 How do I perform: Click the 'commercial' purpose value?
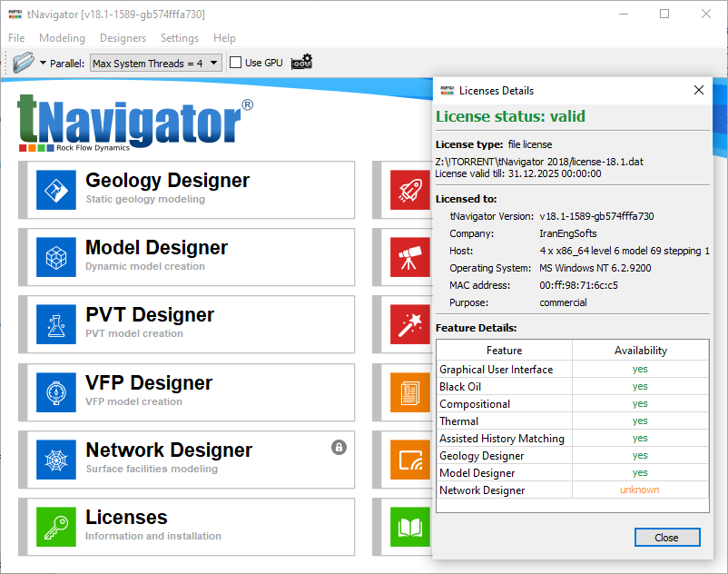(x=563, y=302)
